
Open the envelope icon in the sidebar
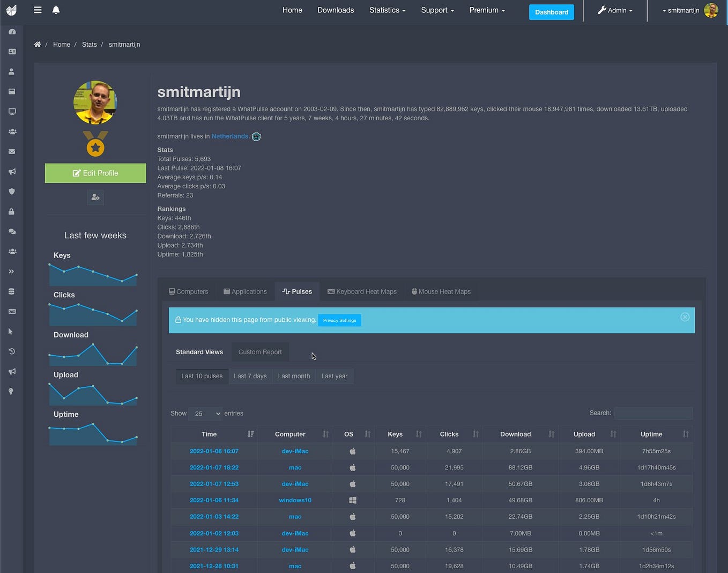(x=11, y=151)
